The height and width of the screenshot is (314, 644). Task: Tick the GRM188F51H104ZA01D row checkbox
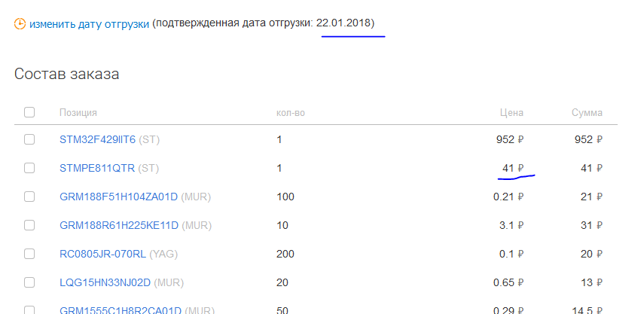point(29,197)
